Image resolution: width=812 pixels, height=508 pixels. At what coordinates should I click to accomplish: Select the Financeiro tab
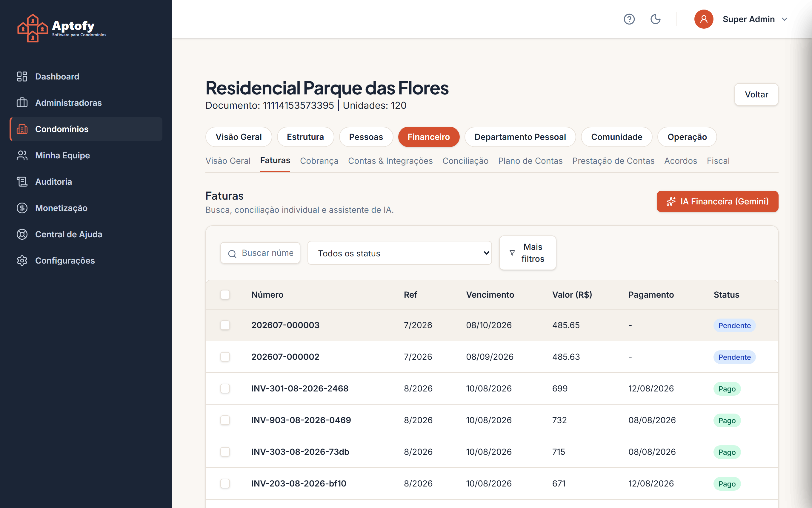click(x=428, y=137)
